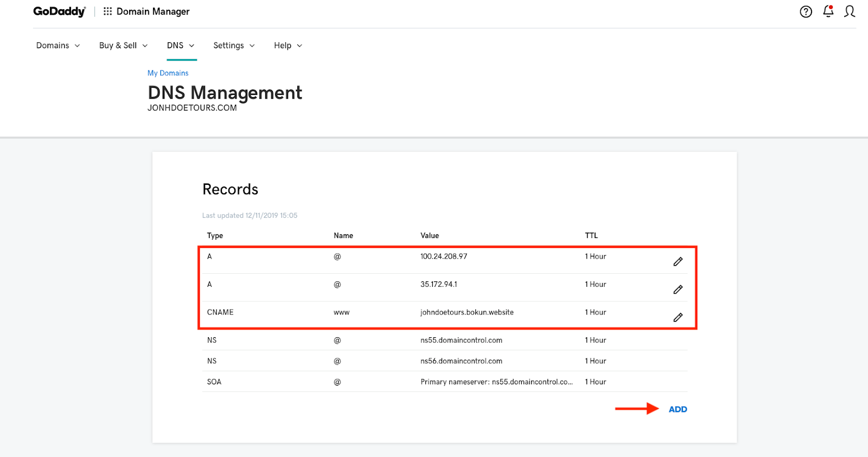Click TTL 1 Hour of the CNAME row
Screen dimensions: 868x457
[596, 312]
